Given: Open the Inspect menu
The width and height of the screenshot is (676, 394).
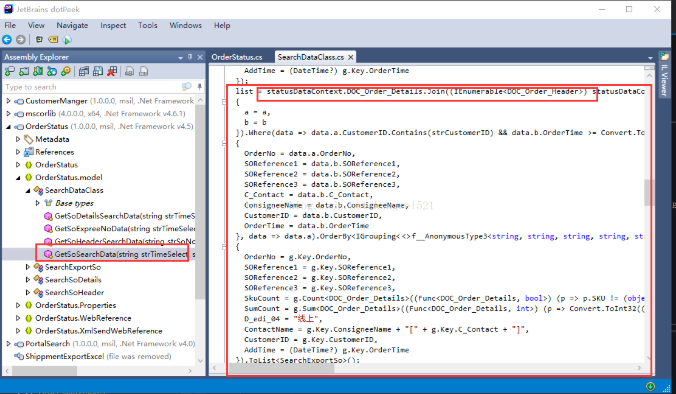Looking at the screenshot, I should (113, 25).
